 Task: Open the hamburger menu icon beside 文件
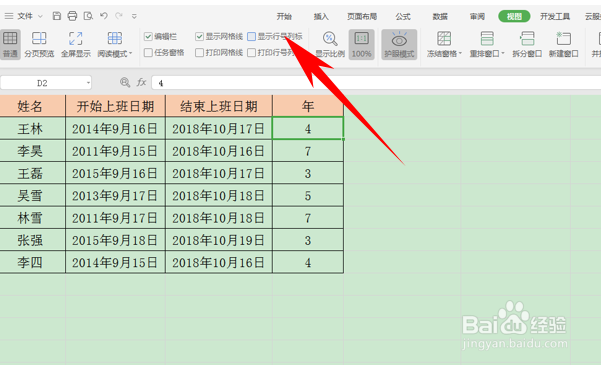point(9,16)
